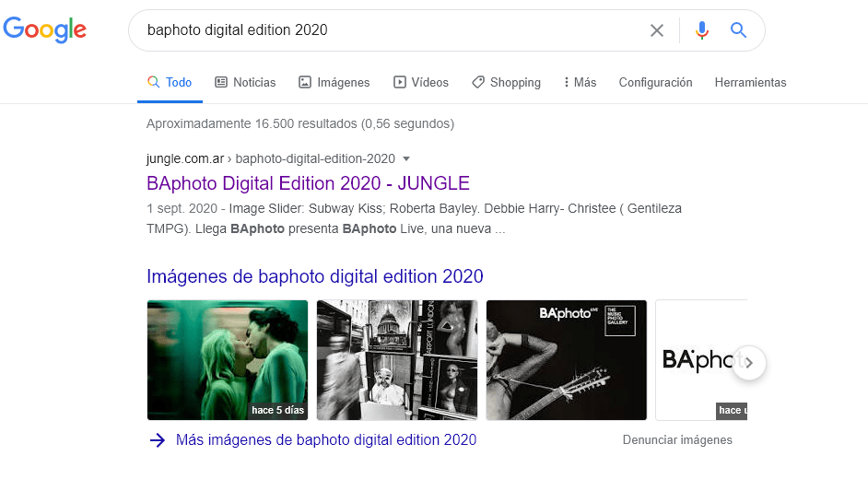868x479 pixels.
Task: Select the Todo results tab
Action: [170, 82]
